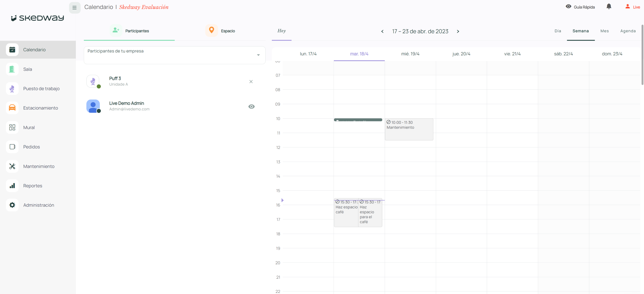Toggle Live Demo Admin visibility eye
Viewport: 644px width, 294px height.
(251, 107)
